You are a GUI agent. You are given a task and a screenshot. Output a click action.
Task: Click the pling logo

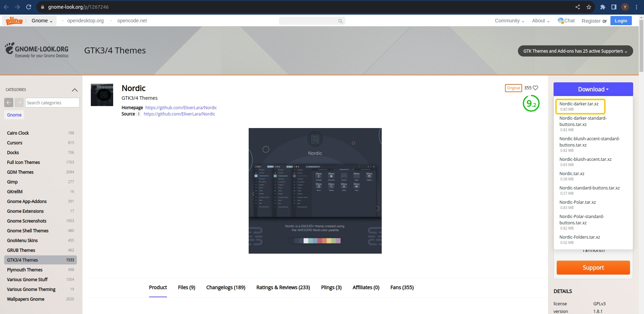[x=14, y=21]
